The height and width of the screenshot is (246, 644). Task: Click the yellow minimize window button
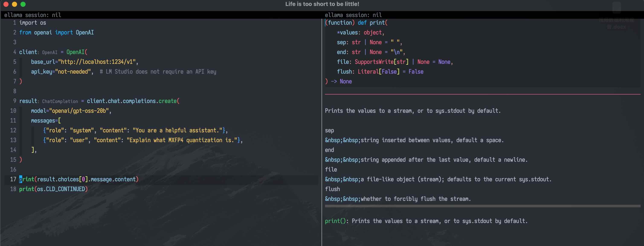(x=15, y=4)
